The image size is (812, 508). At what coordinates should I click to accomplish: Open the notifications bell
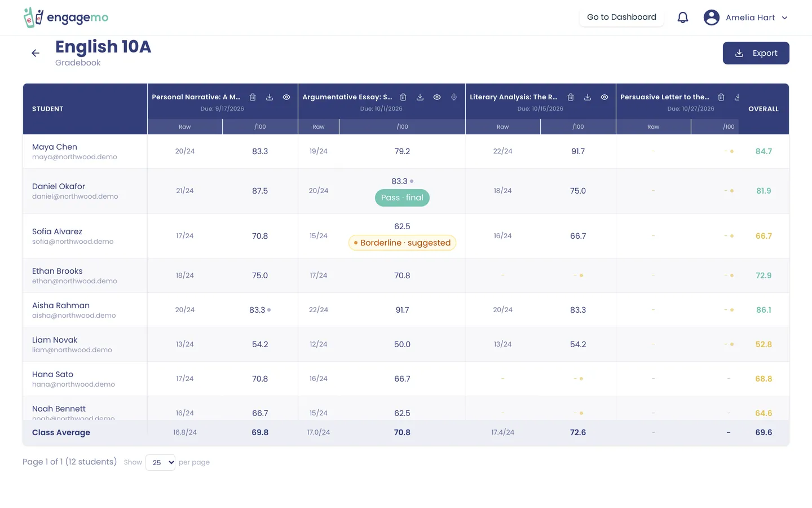pos(683,17)
